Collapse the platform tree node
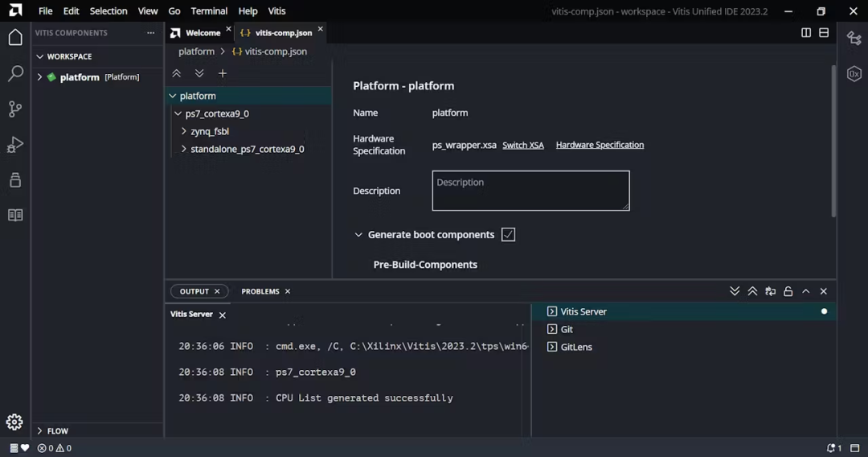The height and width of the screenshot is (457, 868). pyautogui.click(x=173, y=96)
